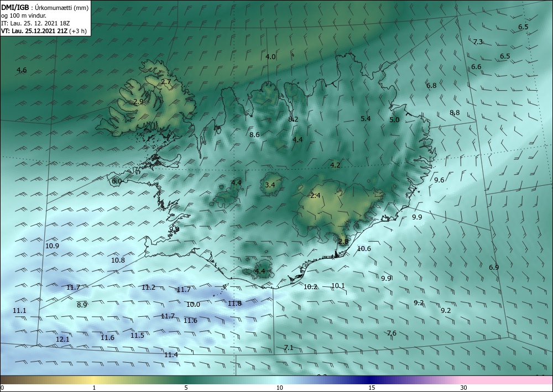
Task: Click the 6.0 value at Snæfellsnes
Action: tap(117, 181)
